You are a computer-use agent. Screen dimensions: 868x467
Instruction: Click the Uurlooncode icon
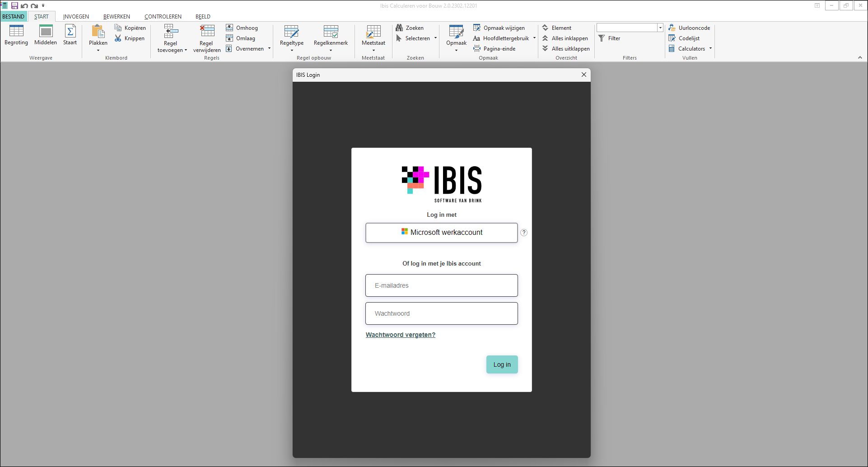pyautogui.click(x=672, y=28)
